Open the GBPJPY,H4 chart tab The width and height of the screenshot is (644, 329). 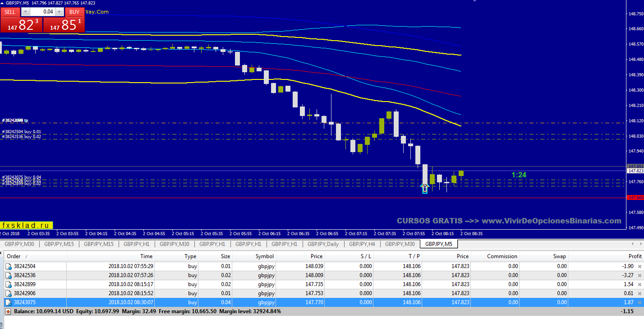[x=362, y=244]
